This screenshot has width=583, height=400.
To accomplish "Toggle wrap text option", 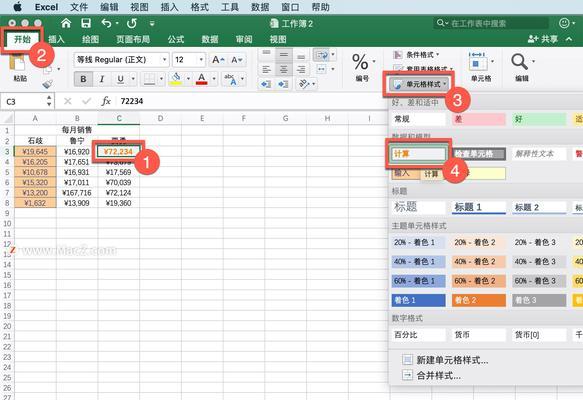I will pos(322,55).
